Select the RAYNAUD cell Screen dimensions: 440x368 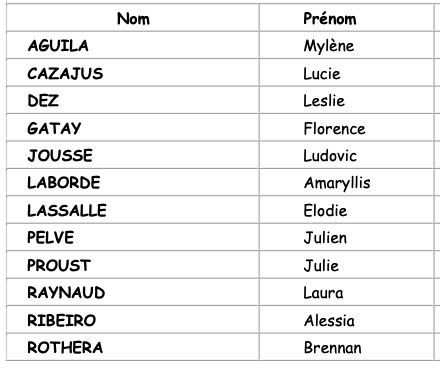[x=133, y=292]
